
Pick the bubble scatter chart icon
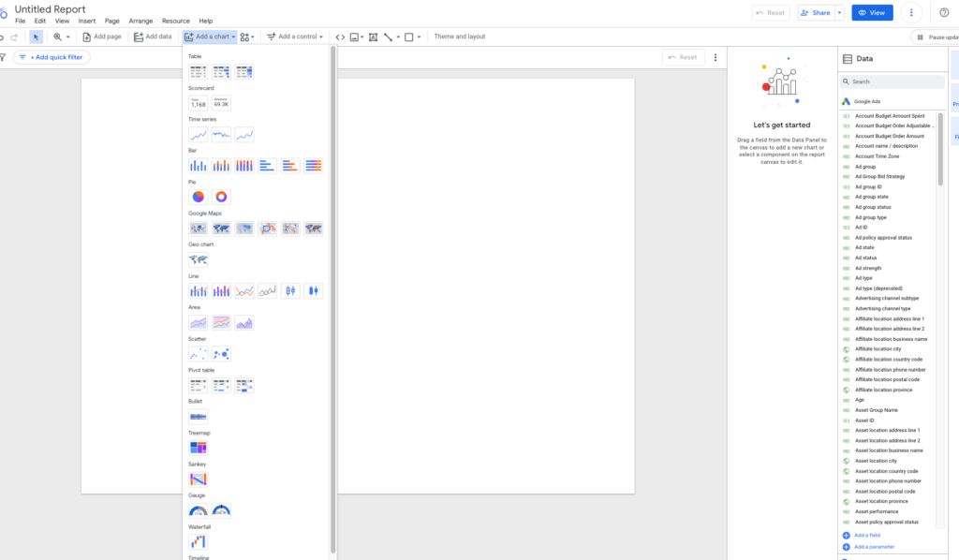click(x=221, y=354)
